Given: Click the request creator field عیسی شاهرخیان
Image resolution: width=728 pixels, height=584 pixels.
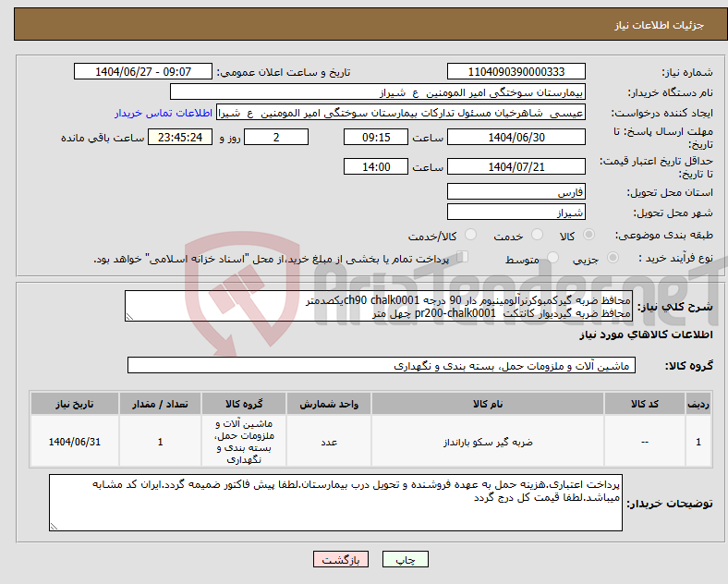Looking at the screenshot, I should point(401,113).
